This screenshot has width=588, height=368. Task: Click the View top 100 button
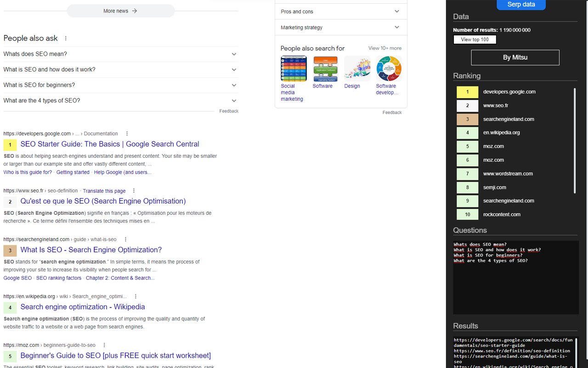pos(475,39)
